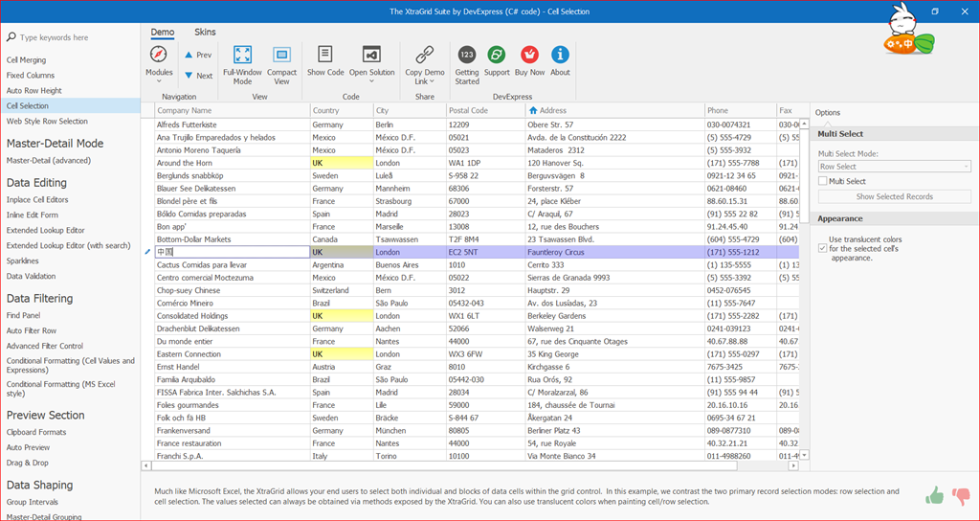Open the Multi Select Mode combo box

click(x=895, y=167)
